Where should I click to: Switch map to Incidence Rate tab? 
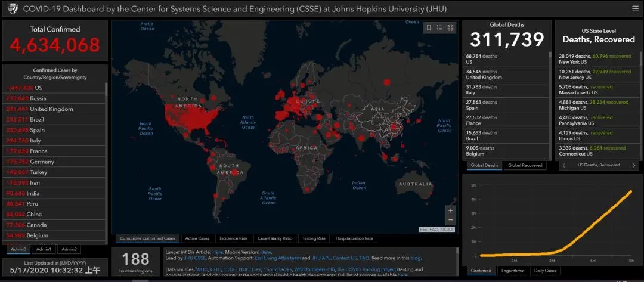point(233,238)
